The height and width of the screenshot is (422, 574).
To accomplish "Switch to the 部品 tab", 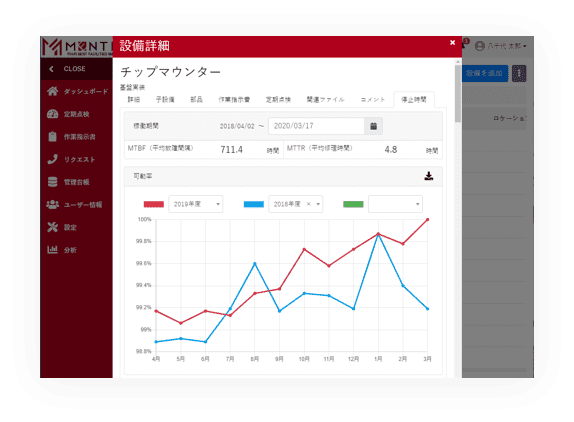I will 196,99.
